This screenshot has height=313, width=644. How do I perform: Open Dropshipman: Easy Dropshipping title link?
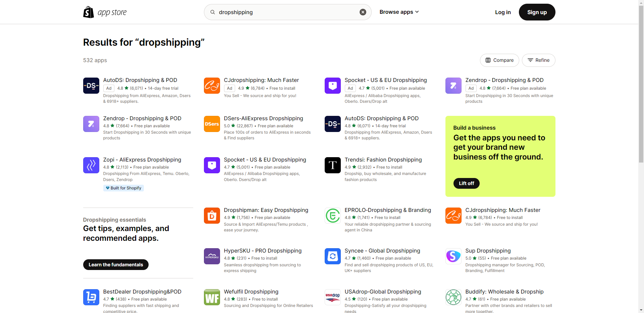(x=266, y=210)
